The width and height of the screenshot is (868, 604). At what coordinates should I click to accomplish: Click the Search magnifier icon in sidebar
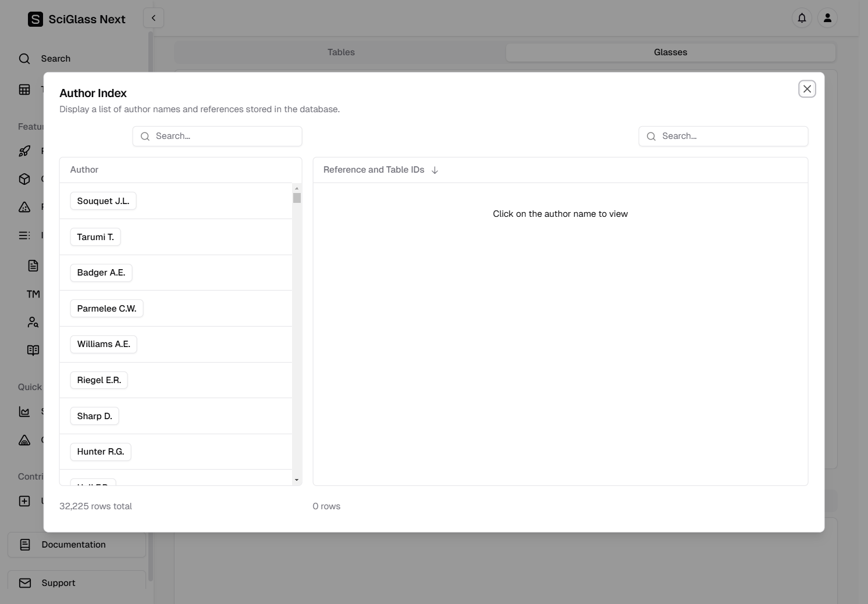tap(24, 59)
